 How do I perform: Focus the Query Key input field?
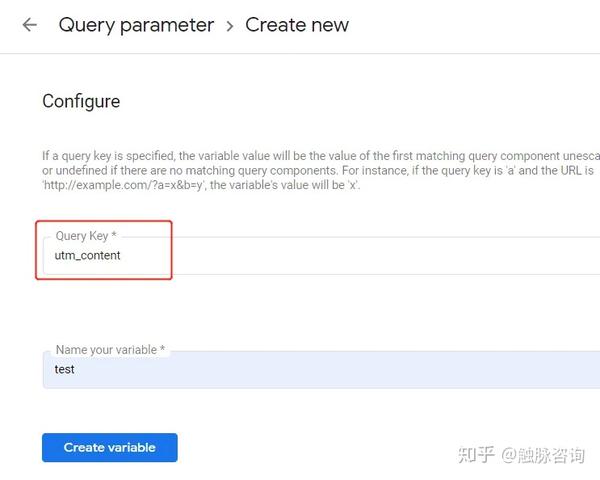pos(321,255)
